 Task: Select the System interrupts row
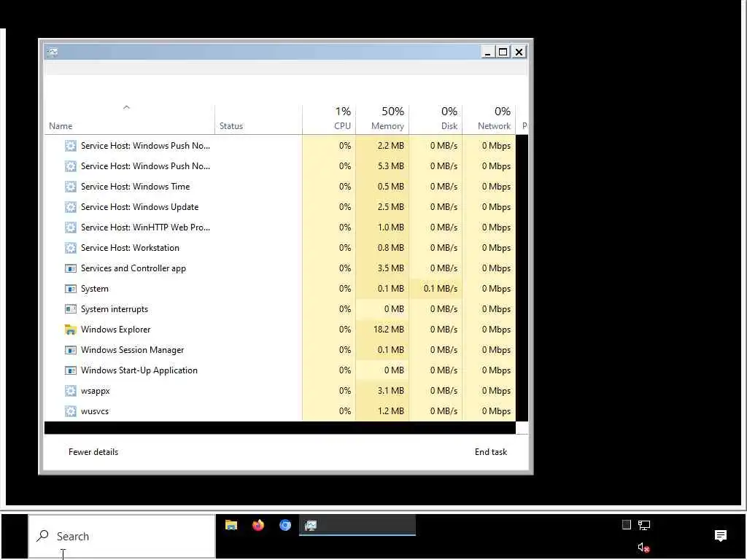[280, 309]
